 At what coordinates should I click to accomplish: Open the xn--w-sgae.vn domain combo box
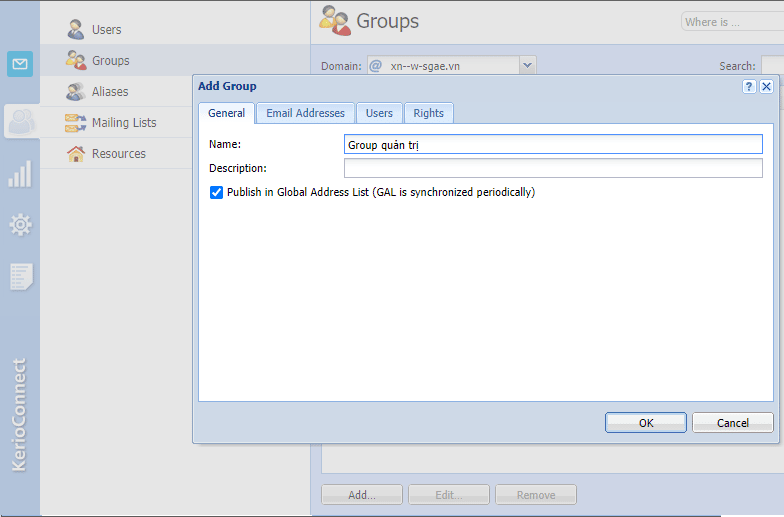452,66
